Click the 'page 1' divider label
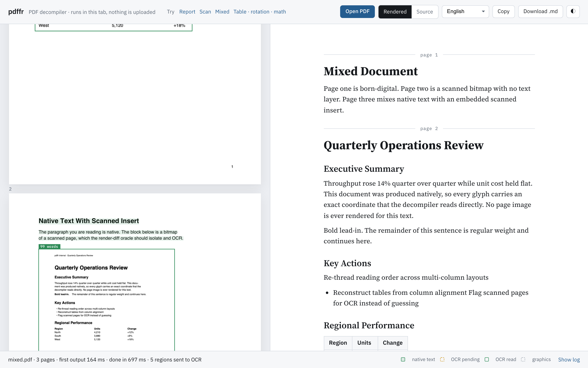This screenshot has height=368, width=588. [429, 55]
